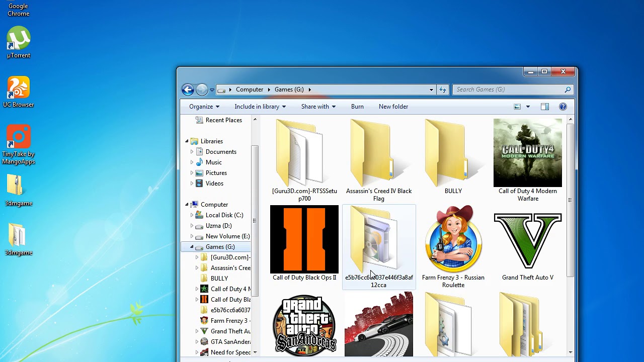The image size is (644, 362).
Task: Select the 3dmgame archive file on desktop
Action: [x=18, y=191]
